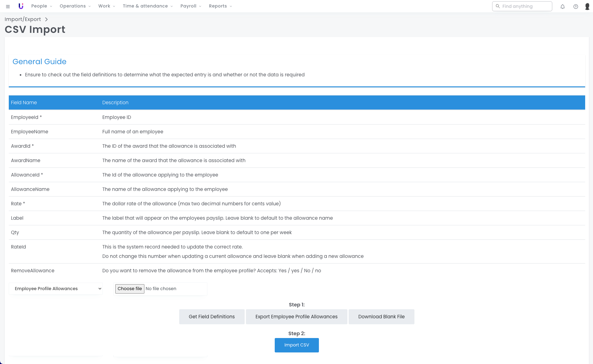Open the user profile avatar
This screenshot has width=593, height=364.
tap(587, 7)
